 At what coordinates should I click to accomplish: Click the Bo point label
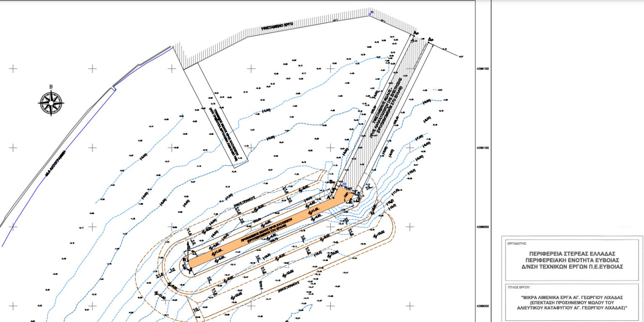pyautogui.click(x=332, y=183)
